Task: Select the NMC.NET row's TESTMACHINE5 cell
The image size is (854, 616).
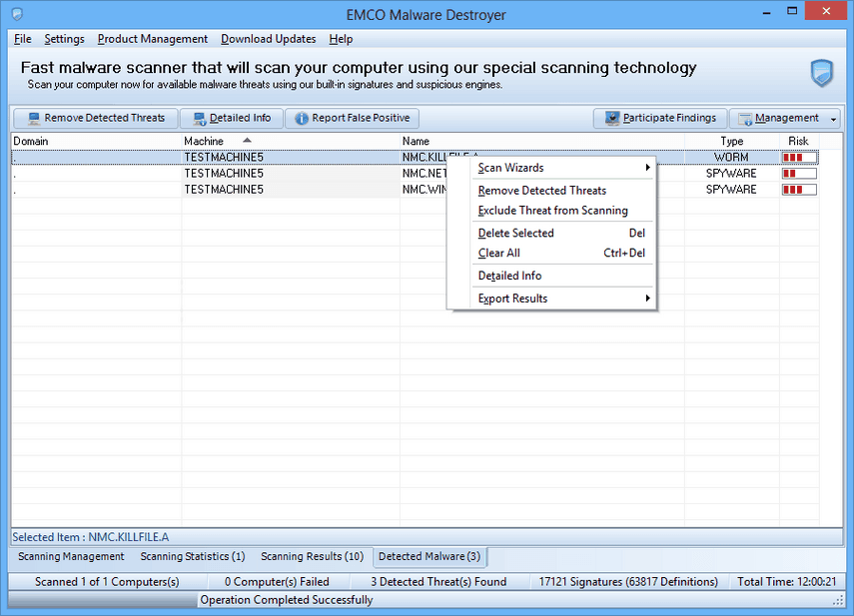Action: [x=291, y=174]
